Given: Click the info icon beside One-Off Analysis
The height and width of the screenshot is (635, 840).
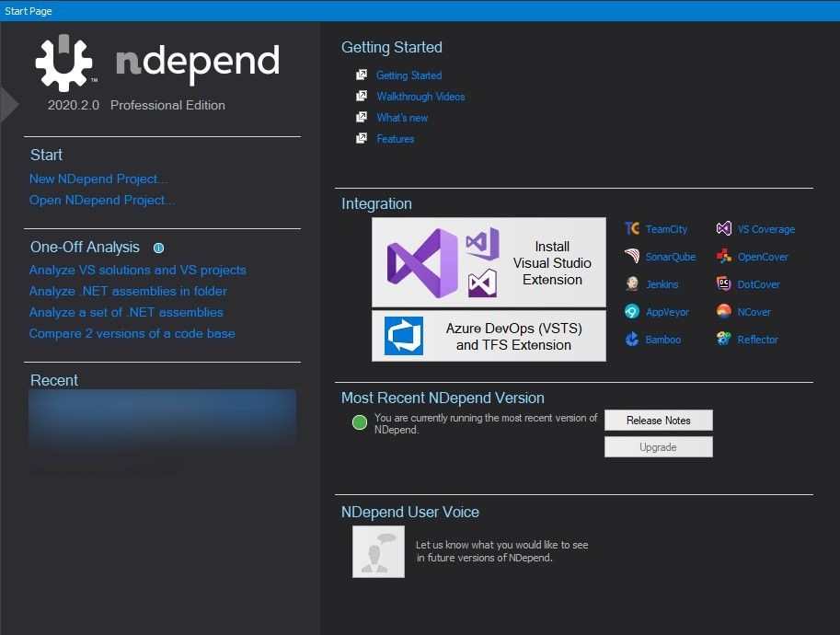Looking at the screenshot, I should pyautogui.click(x=158, y=248).
